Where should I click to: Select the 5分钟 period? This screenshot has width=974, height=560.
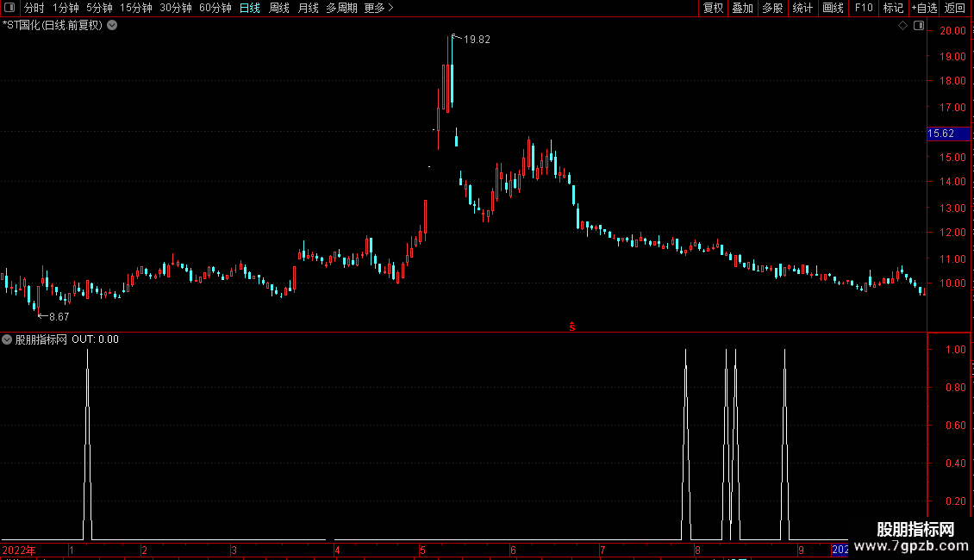click(99, 8)
